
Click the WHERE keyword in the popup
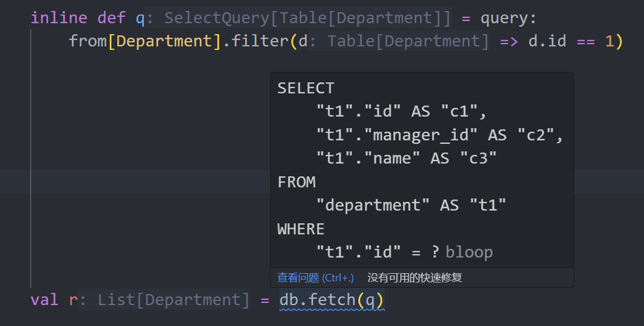pos(301,229)
